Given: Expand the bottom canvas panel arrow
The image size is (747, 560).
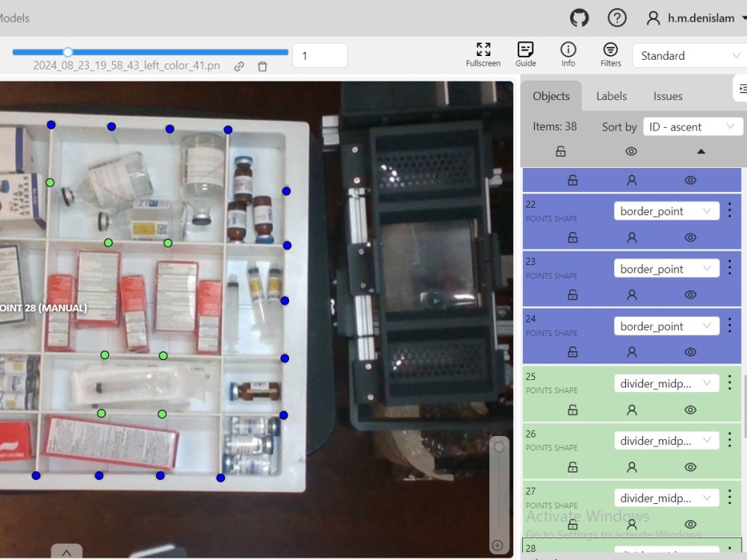Looking at the screenshot, I should [66, 553].
